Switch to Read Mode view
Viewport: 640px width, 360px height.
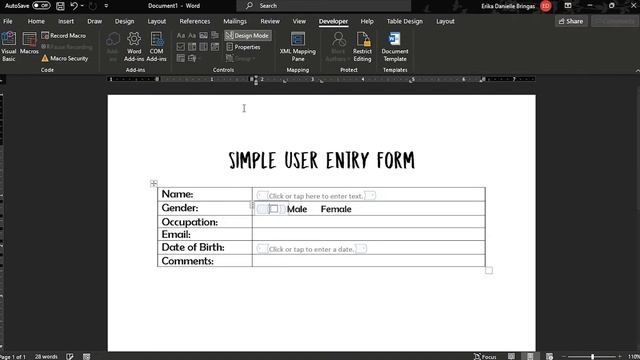[x=511, y=356]
